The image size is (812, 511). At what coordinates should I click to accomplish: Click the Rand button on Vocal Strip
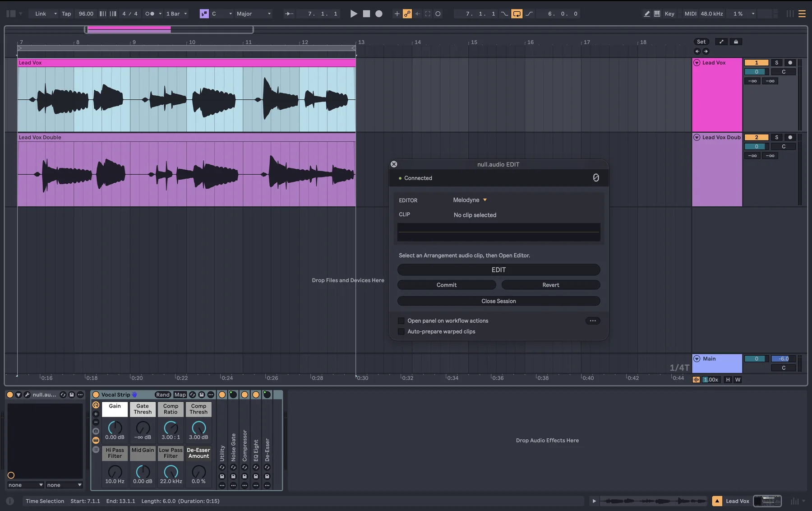point(163,395)
